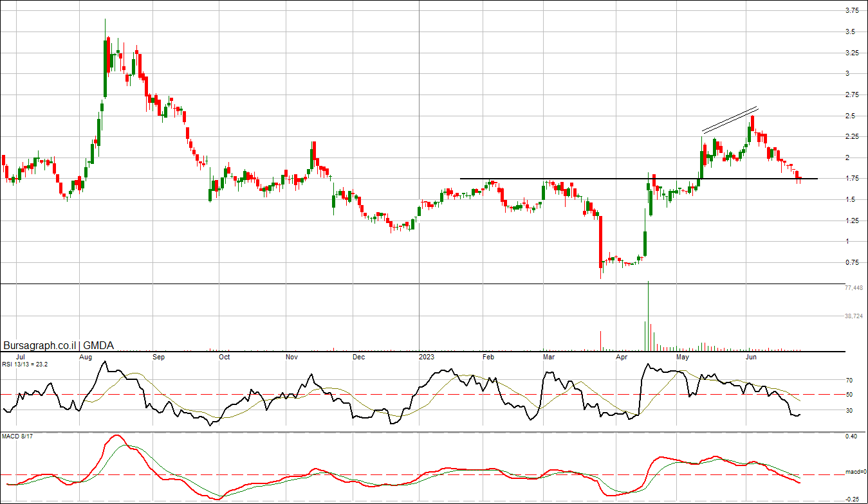Select the 38,724 volume axis value
The height and width of the screenshot is (504, 868).
853,316
